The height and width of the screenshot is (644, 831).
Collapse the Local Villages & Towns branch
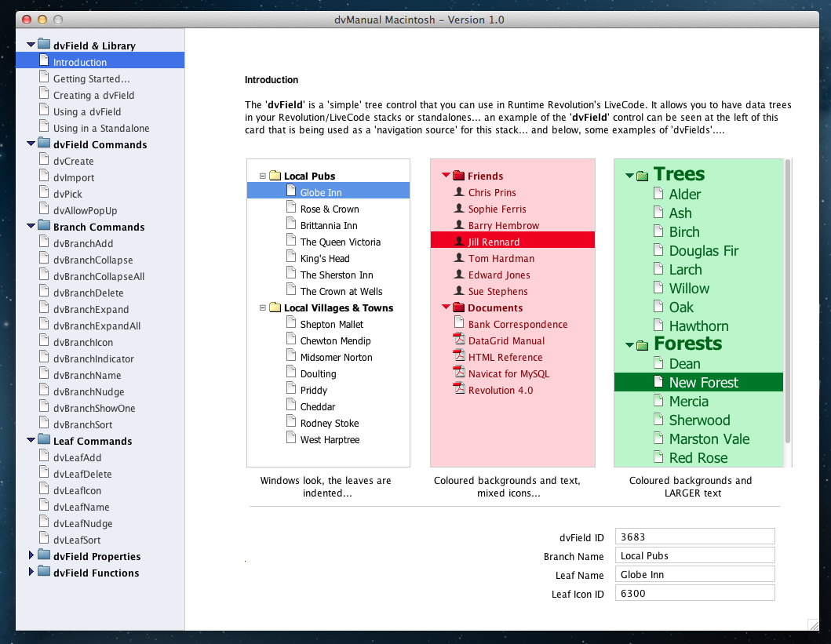263,308
